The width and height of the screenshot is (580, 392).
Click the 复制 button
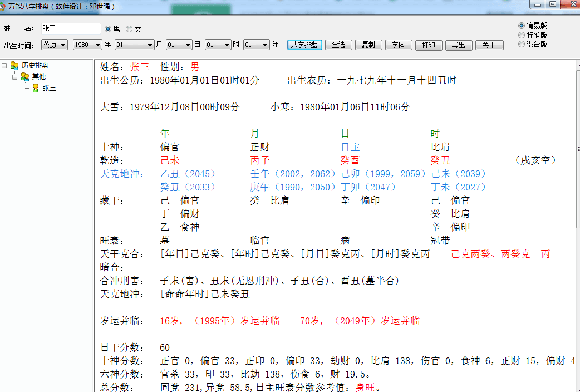[x=368, y=45]
